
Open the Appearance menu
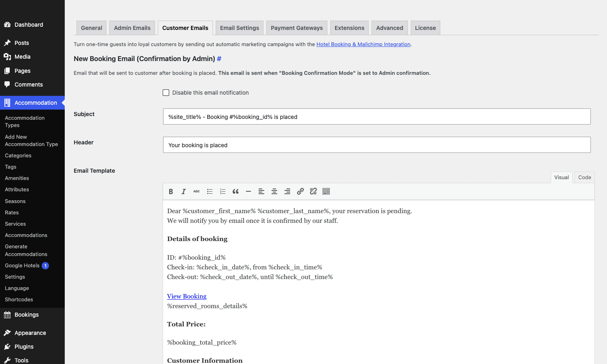tap(32, 333)
